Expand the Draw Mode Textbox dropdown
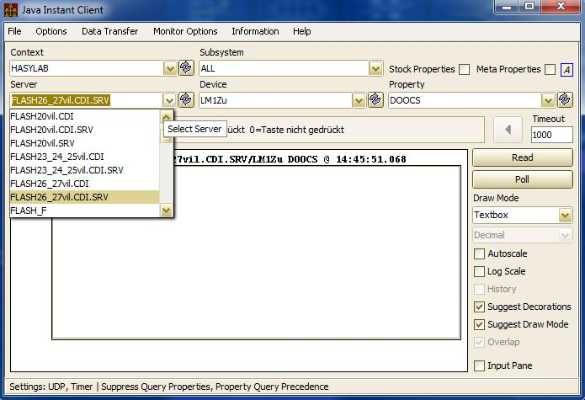The image size is (585, 400). 565,215
